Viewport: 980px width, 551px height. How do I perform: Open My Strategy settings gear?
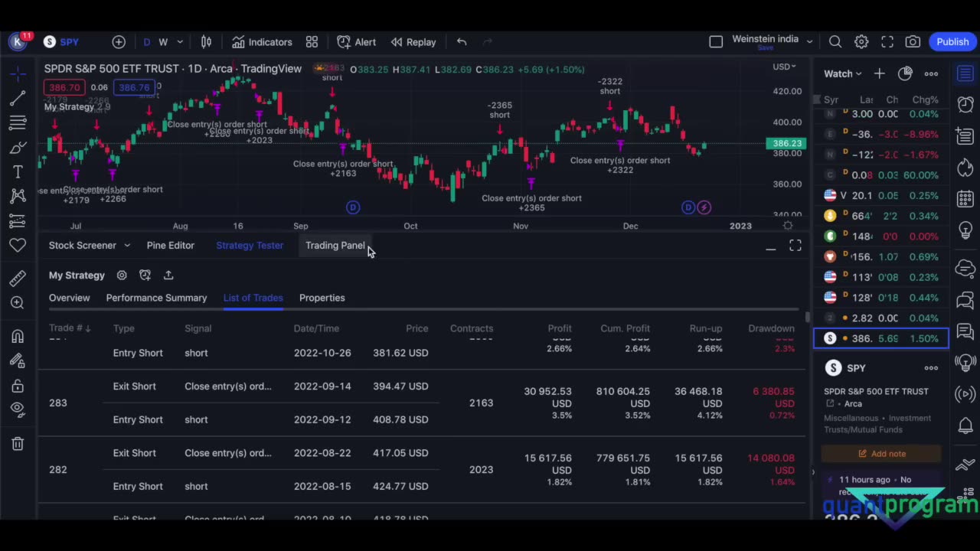[x=122, y=275]
